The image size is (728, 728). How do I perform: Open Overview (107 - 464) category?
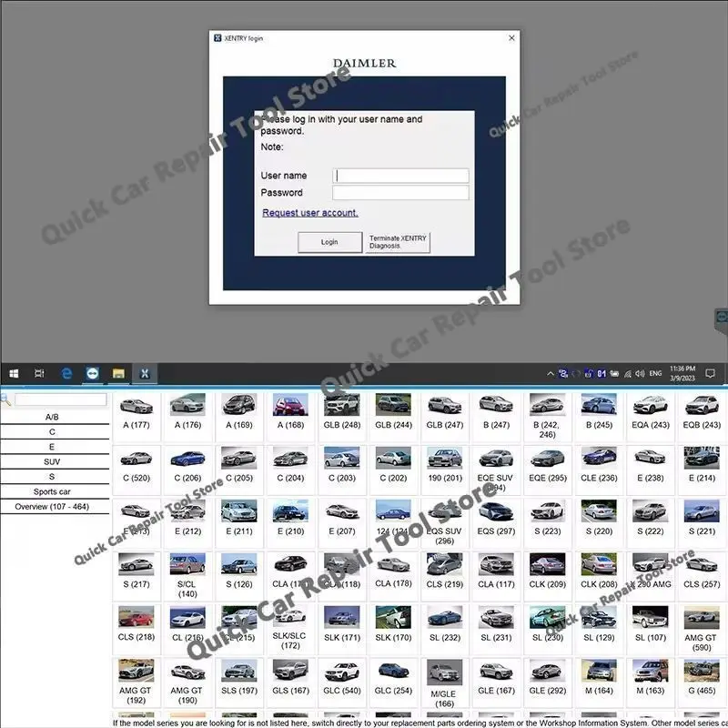click(52, 507)
